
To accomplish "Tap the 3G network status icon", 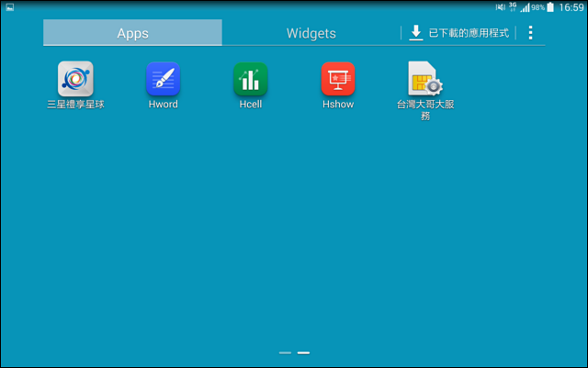I will 513,6.
